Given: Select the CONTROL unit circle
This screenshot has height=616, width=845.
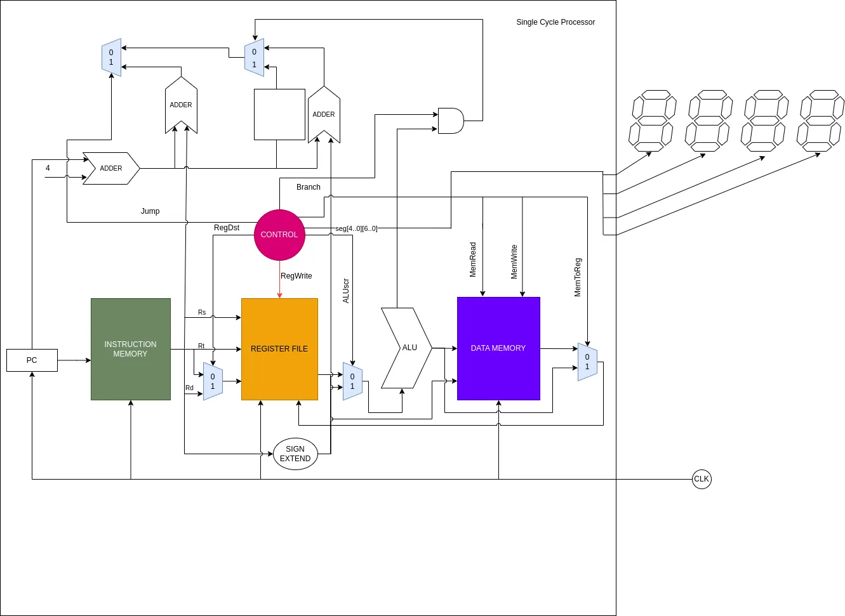Looking at the screenshot, I should click(x=279, y=235).
